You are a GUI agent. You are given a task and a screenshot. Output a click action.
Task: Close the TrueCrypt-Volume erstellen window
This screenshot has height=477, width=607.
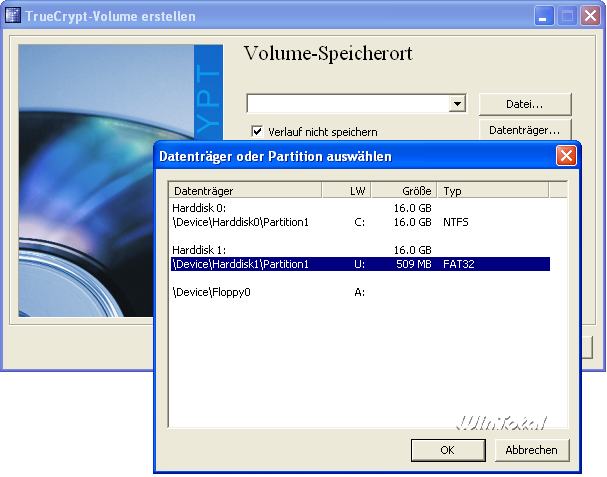[x=590, y=16]
